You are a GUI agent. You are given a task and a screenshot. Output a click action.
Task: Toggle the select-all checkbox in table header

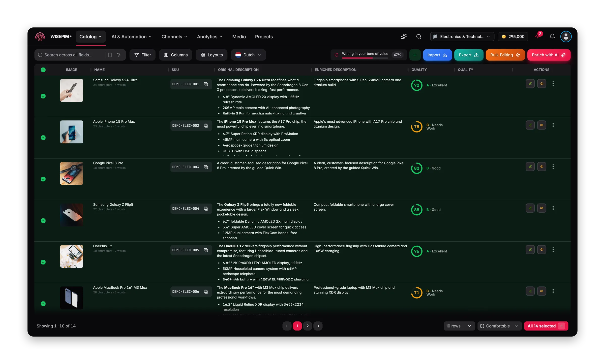click(x=43, y=70)
